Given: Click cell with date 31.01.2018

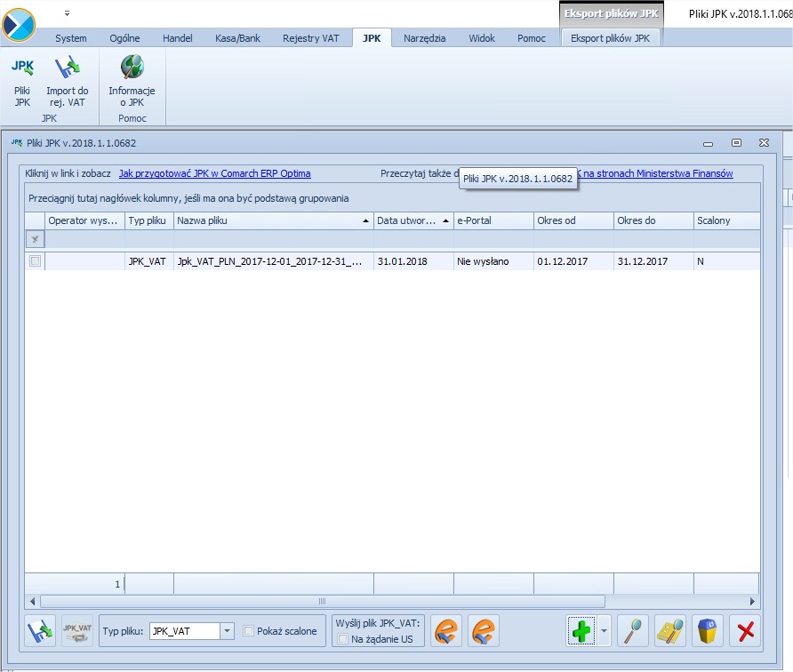Looking at the screenshot, I should tap(413, 261).
